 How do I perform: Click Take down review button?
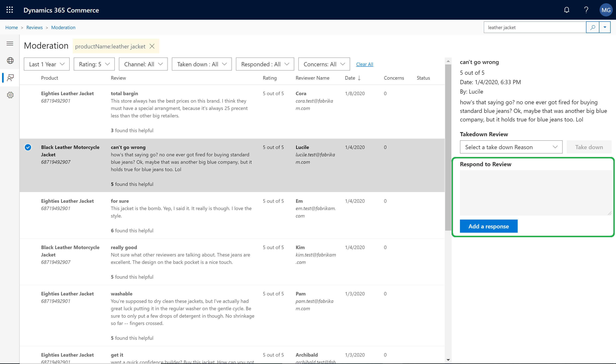pyautogui.click(x=589, y=147)
